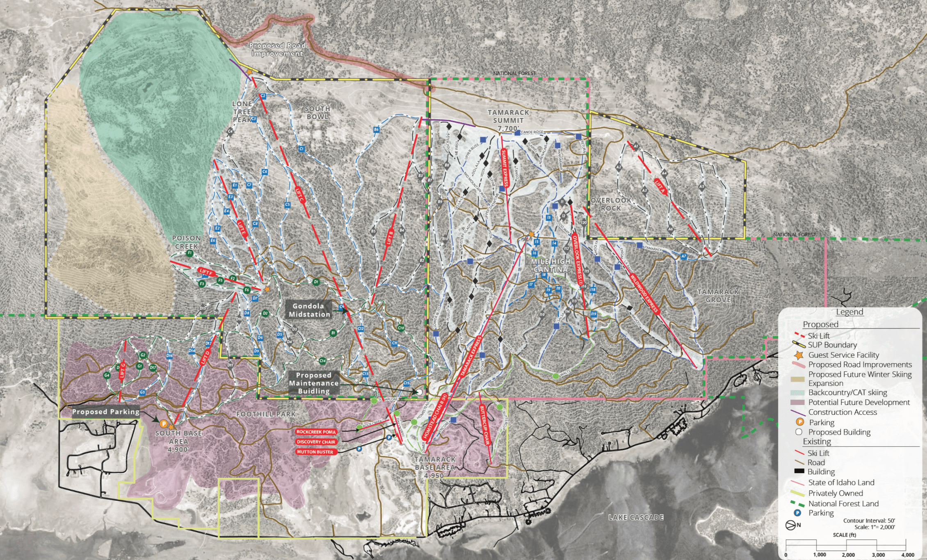The height and width of the screenshot is (560, 927).
Task: Click the blue C5 trail marker
Action: pos(287,205)
